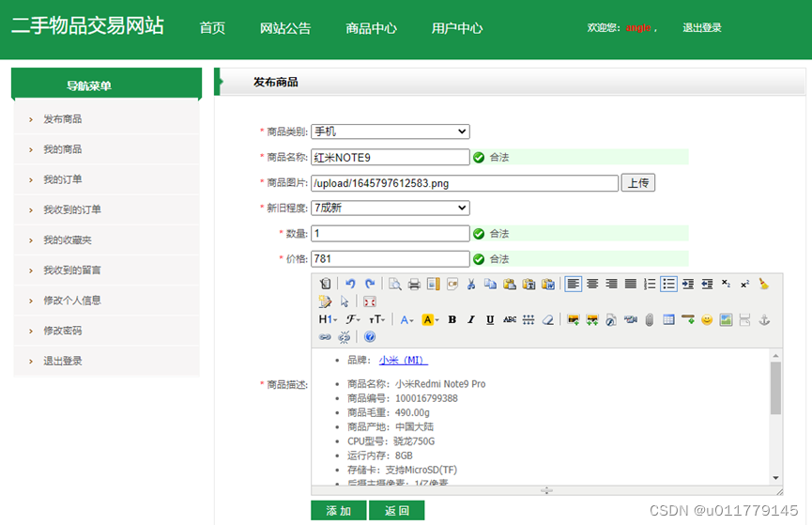Open the editor preview

[394, 284]
